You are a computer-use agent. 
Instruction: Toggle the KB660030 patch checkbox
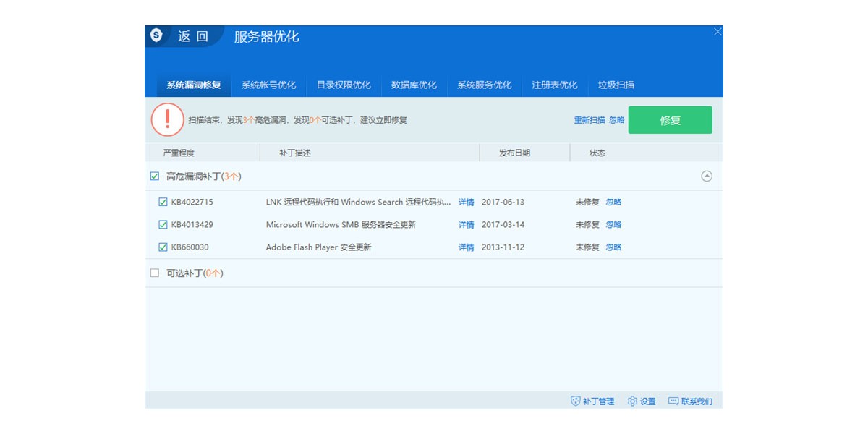tap(163, 247)
